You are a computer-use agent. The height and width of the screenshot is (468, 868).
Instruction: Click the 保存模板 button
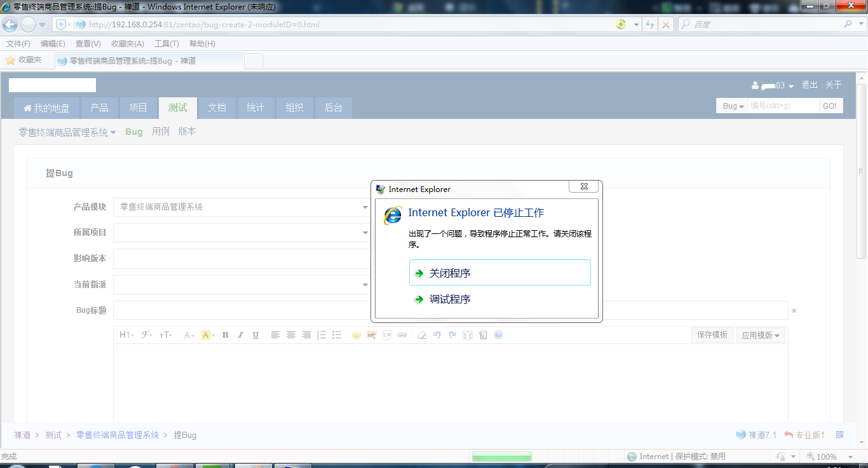click(x=712, y=335)
